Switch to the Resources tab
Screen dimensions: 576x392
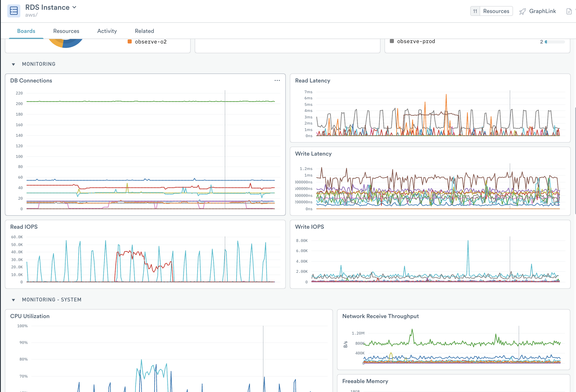(66, 31)
